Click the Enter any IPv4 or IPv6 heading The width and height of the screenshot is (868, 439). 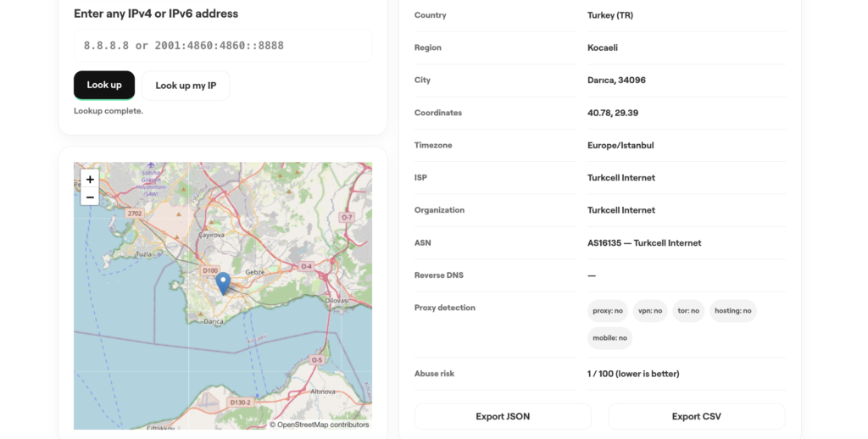pyautogui.click(x=156, y=14)
